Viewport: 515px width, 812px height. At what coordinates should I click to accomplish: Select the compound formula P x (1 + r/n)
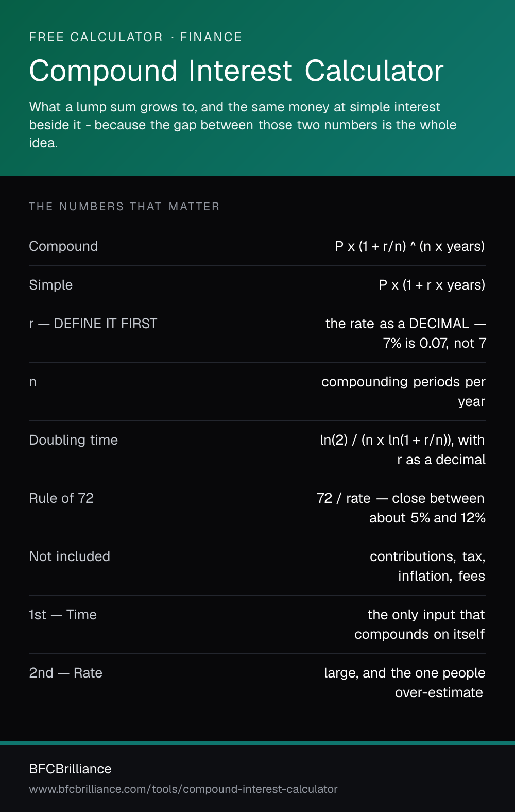(410, 246)
